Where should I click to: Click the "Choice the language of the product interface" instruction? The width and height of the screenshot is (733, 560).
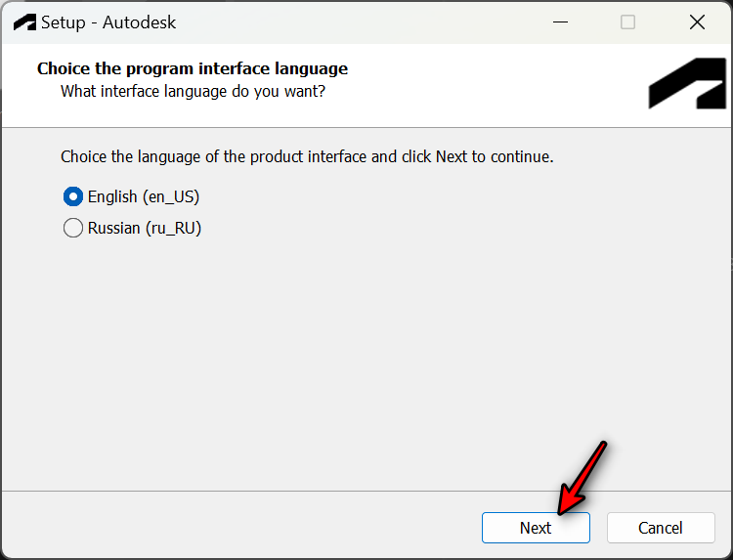(307, 156)
